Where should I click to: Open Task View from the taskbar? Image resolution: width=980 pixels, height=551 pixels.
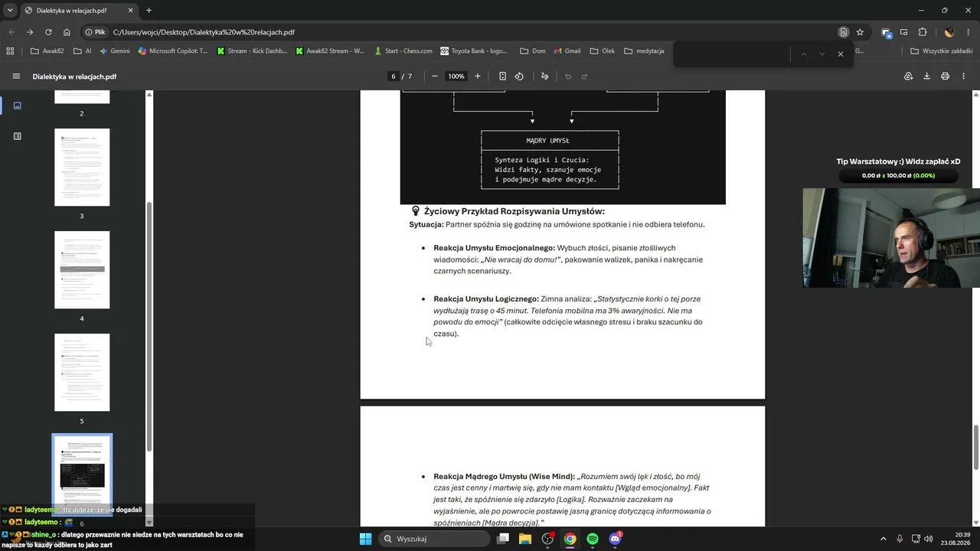click(503, 539)
